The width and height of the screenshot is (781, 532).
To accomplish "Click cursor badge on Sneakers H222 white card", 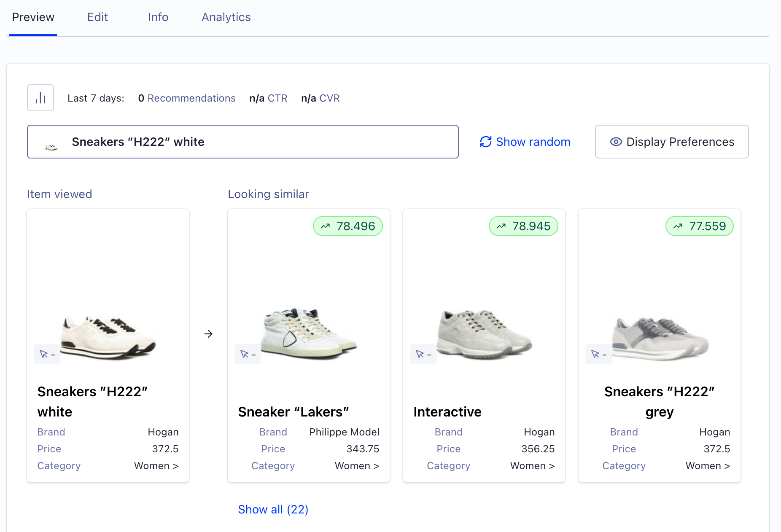I will (47, 354).
